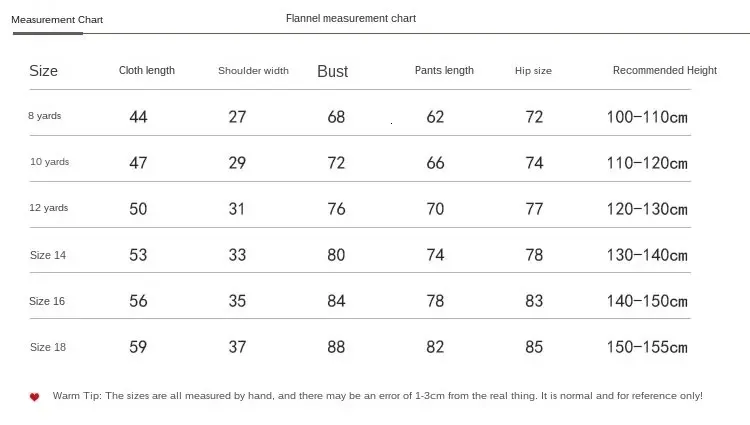
Task: Select the 8 yards row label
Action: (x=44, y=116)
